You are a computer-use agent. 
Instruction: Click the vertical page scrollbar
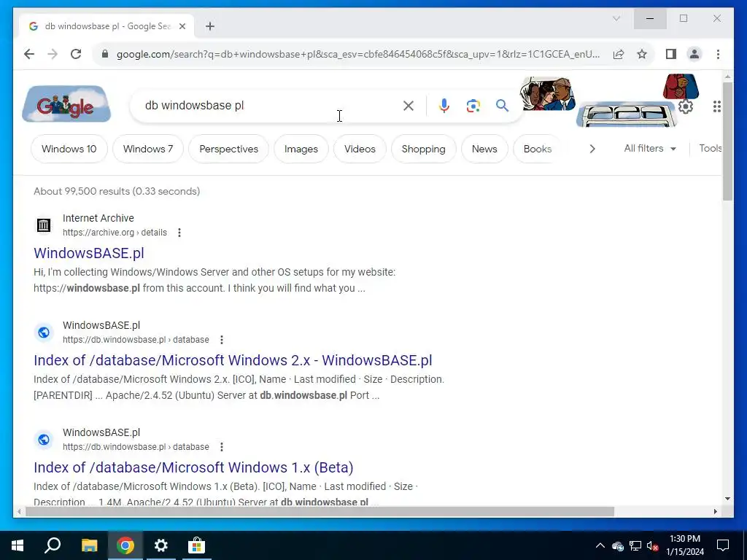tap(727, 141)
